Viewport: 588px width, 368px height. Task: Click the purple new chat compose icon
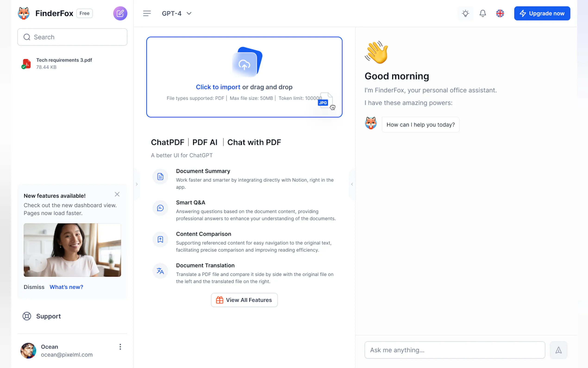pos(120,13)
